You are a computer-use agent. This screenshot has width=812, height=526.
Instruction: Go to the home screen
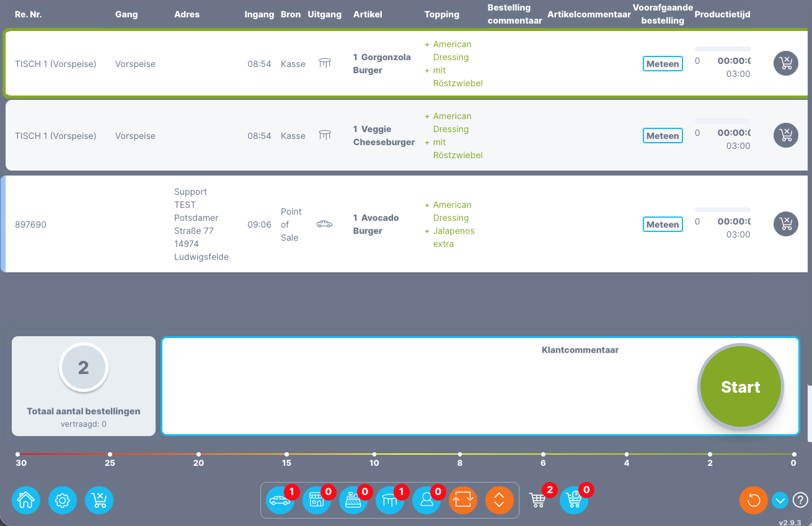pos(26,500)
